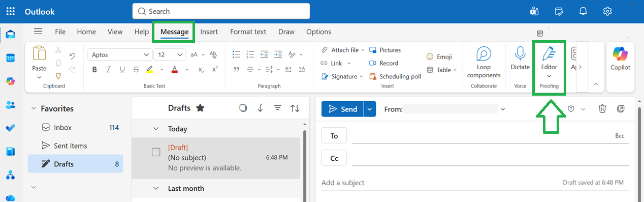
Task: Open the font size 12 dropdown
Action: 180,55
